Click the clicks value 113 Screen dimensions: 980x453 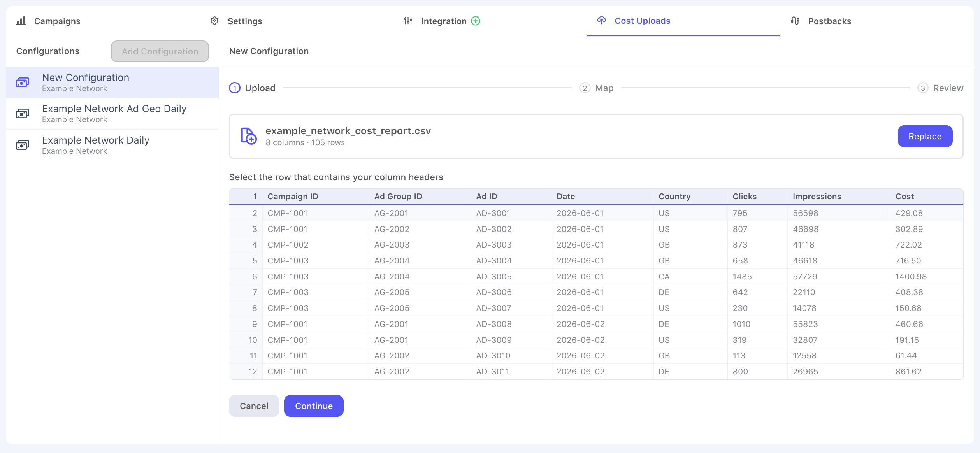click(x=739, y=356)
